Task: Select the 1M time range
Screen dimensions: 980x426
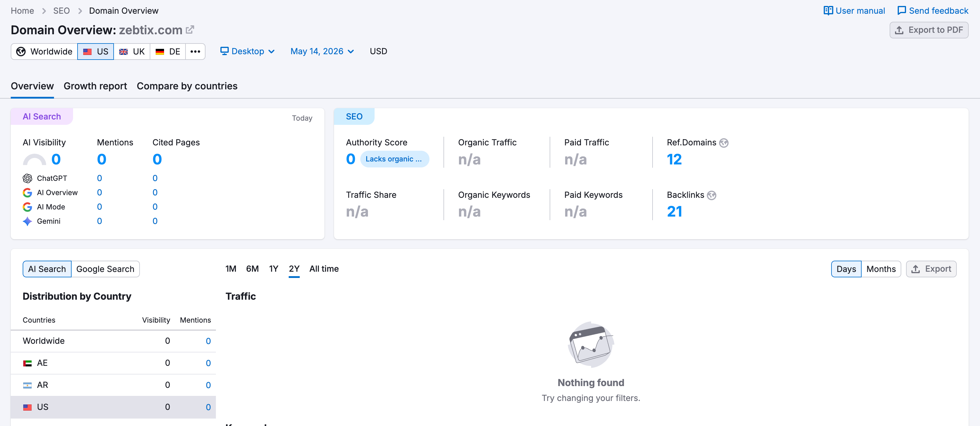Action: pyautogui.click(x=231, y=269)
